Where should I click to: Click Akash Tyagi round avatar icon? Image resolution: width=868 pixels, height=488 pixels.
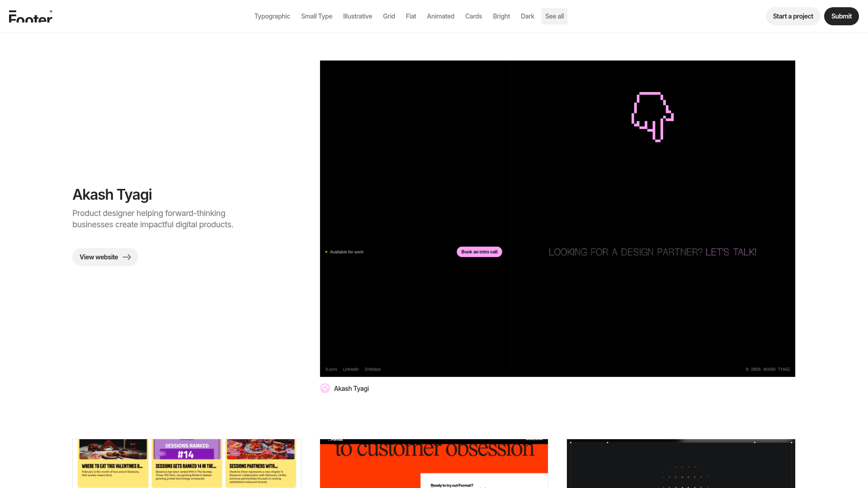tap(325, 389)
